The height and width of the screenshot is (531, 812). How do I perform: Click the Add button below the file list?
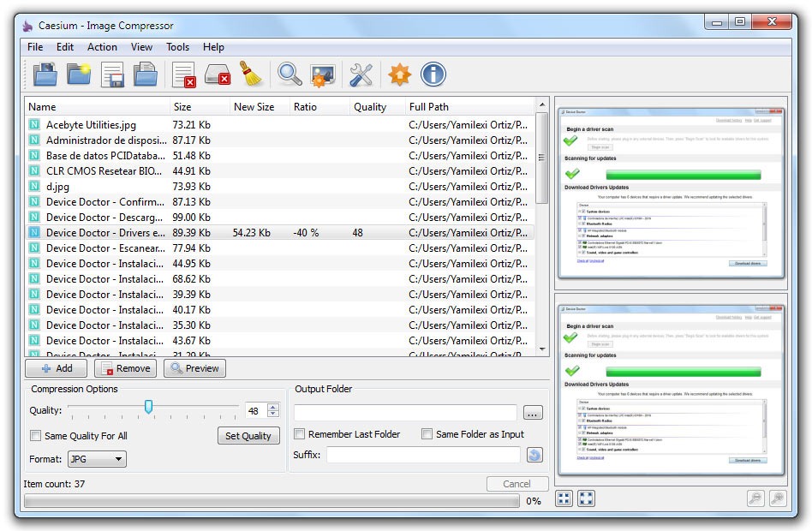coord(57,368)
